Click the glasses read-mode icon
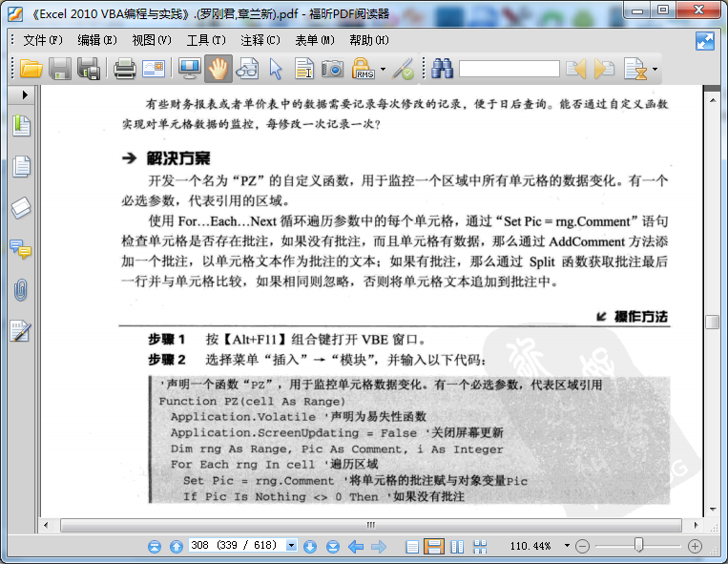This screenshot has height=564, width=728. 247,69
